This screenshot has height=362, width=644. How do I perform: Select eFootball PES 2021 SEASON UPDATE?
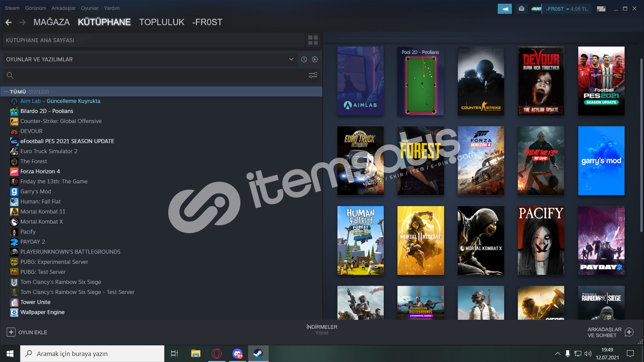pos(67,141)
